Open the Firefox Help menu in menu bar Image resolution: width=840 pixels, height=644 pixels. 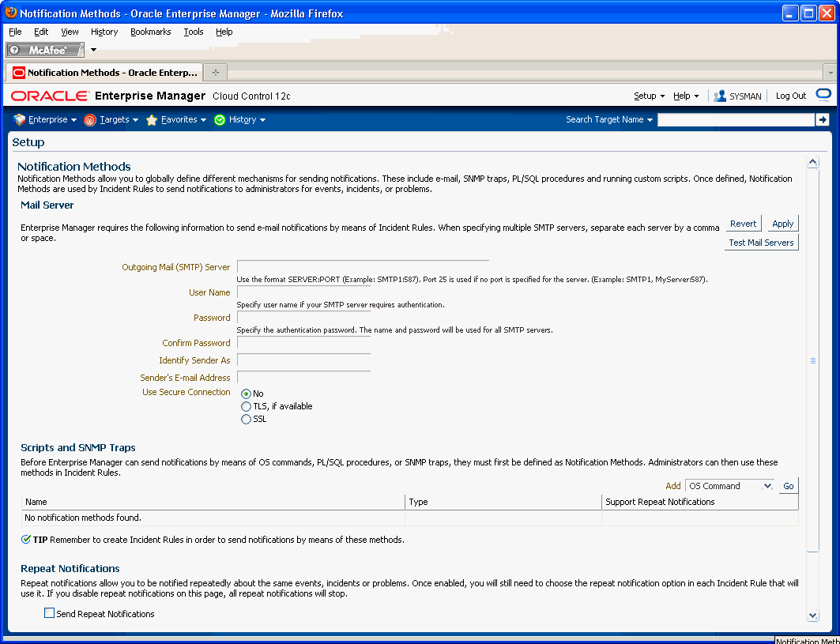tap(224, 32)
